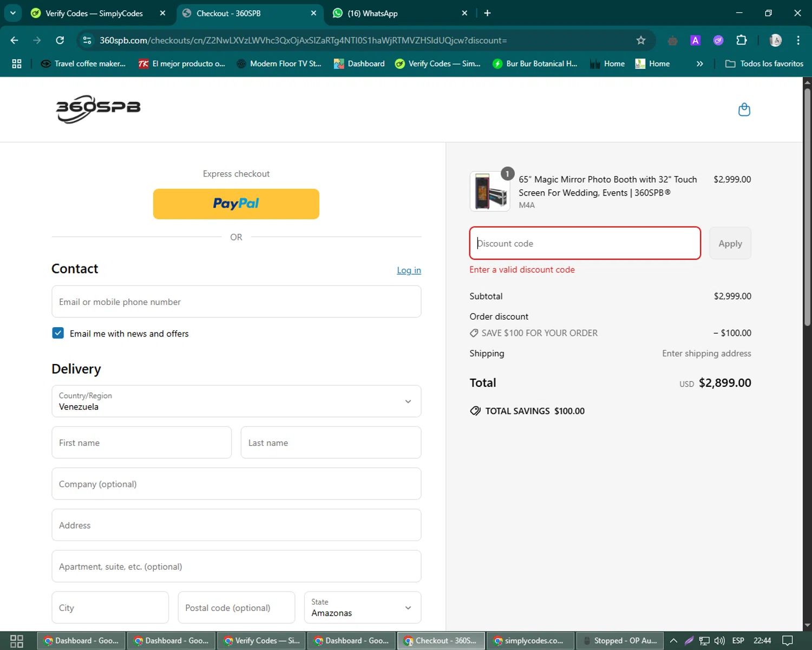Open the simplycodes.co... taskbar window

[x=530, y=641]
